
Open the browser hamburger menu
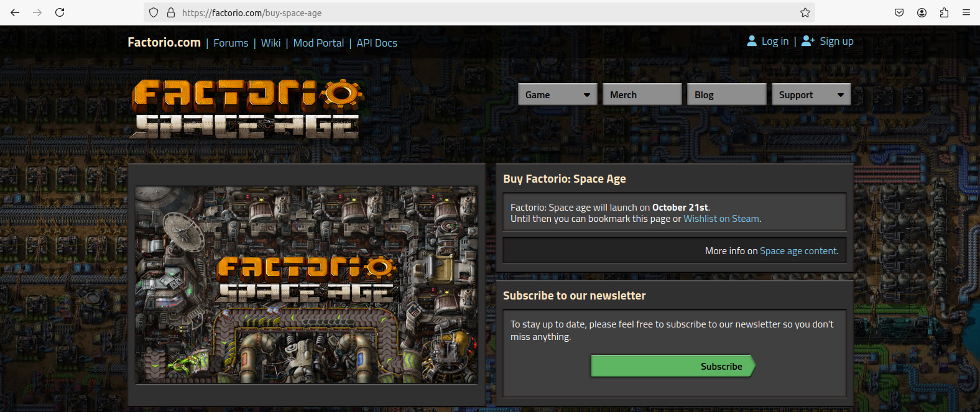pos(966,12)
